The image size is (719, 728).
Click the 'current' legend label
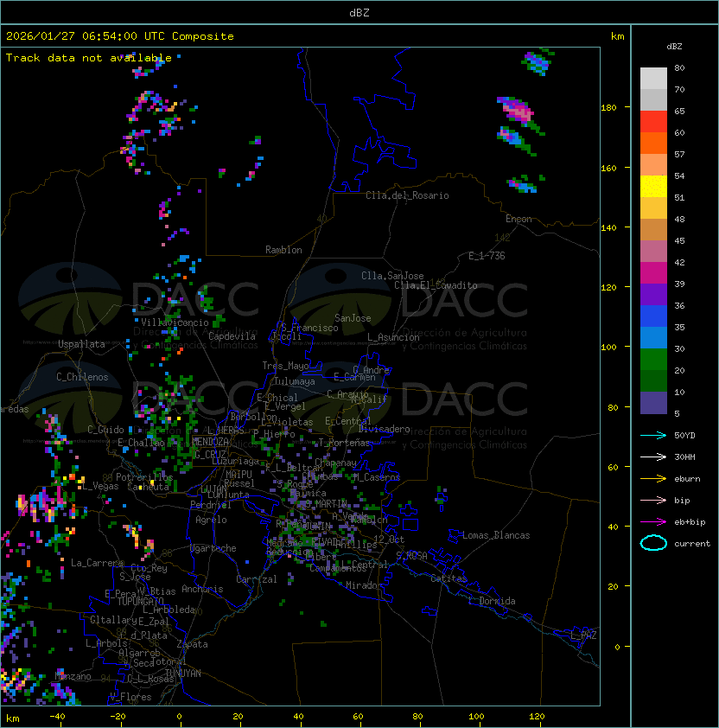click(x=692, y=544)
